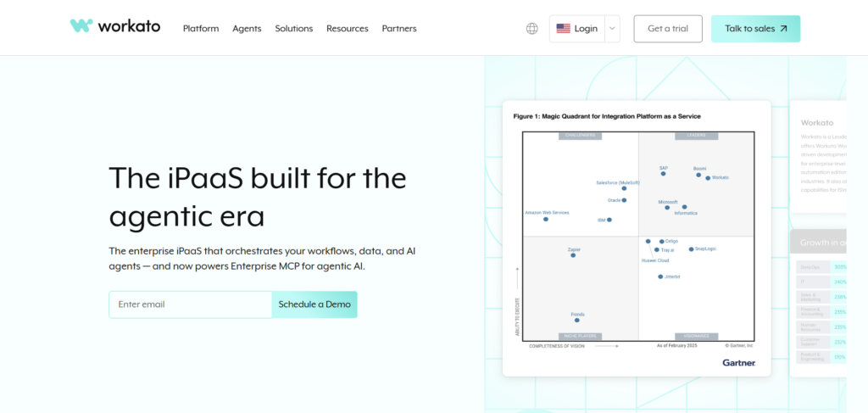Select the Zapier dot in the quadrant
This screenshot has height=413, width=868.
pyautogui.click(x=573, y=254)
